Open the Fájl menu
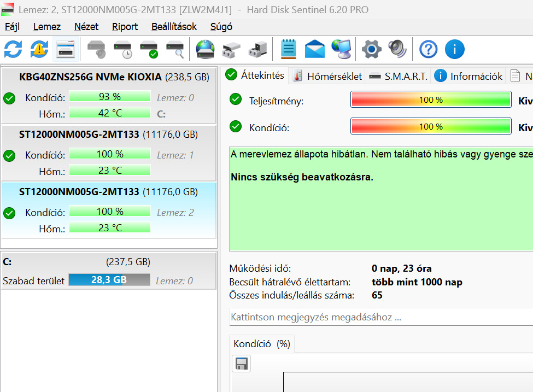 pos(12,27)
